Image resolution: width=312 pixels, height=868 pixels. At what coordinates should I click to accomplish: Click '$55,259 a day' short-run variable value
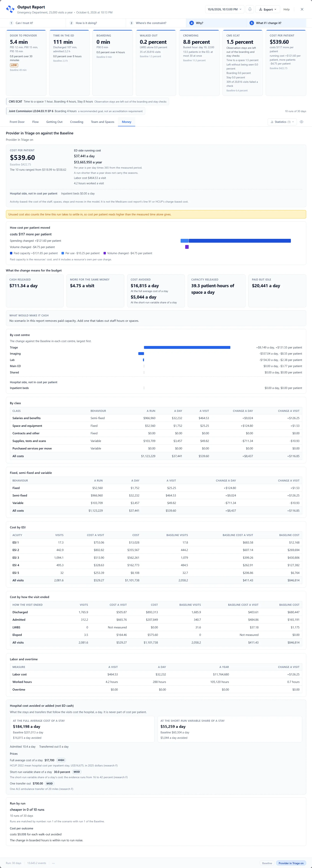tap(173, 727)
